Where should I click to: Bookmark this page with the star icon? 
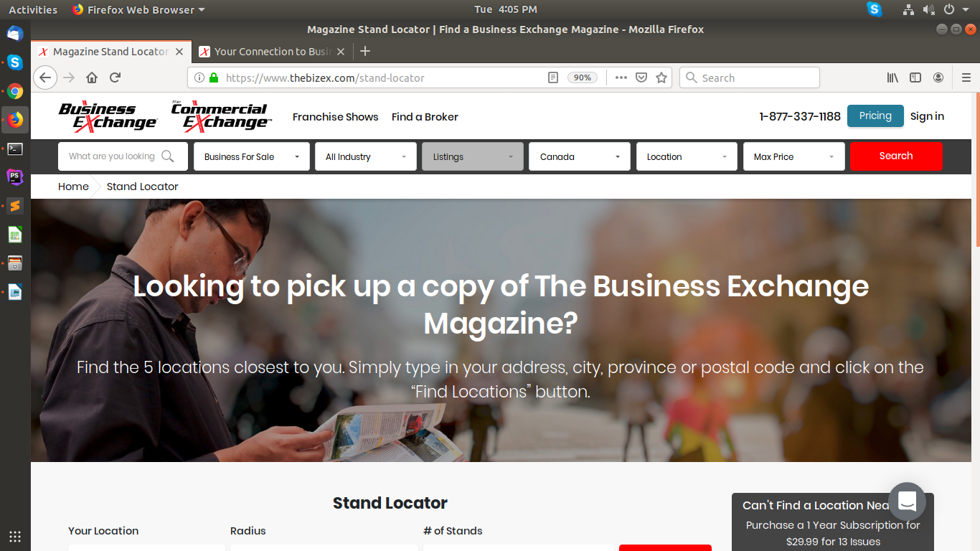[x=661, y=77]
